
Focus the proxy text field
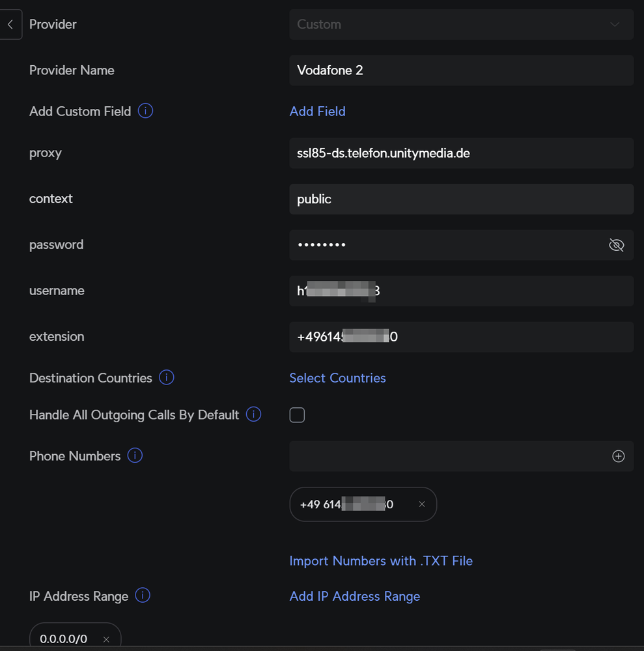(461, 153)
